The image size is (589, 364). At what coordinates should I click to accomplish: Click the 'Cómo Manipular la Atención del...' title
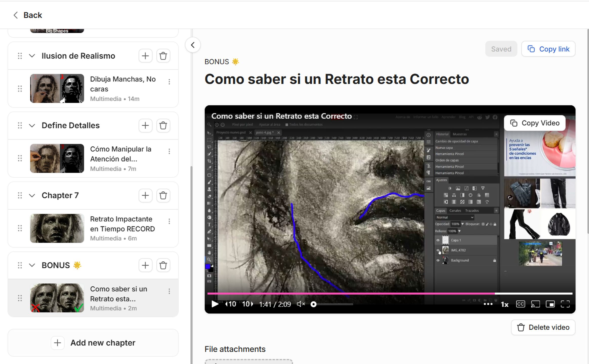pyautogui.click(x=121, y=154)
